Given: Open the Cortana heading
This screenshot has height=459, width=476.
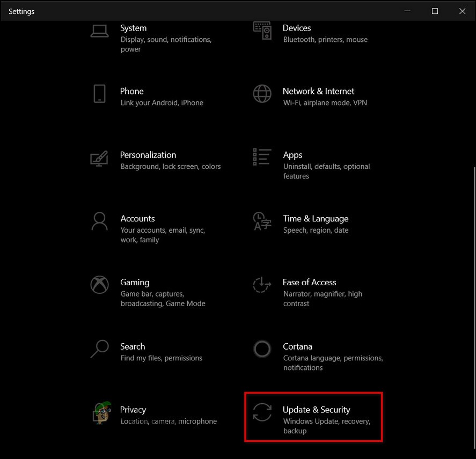Looking at the screenshot, I should pos(297,346).
